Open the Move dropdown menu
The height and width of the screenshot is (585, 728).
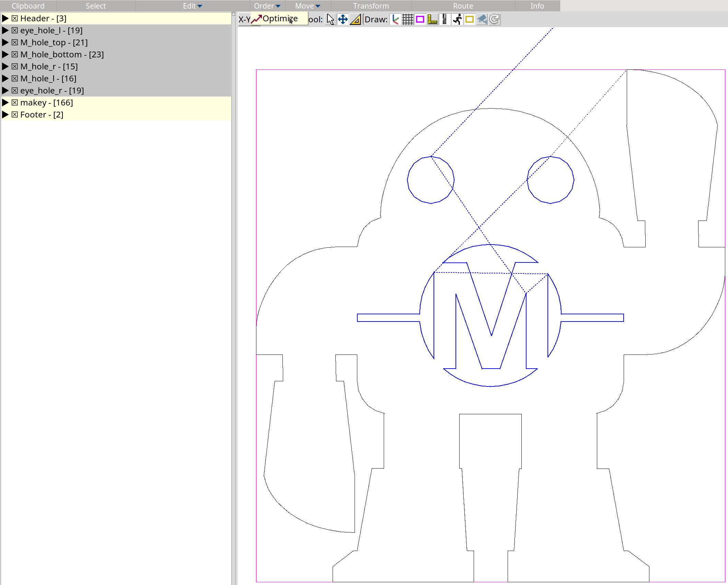click(x=308, y=6)
